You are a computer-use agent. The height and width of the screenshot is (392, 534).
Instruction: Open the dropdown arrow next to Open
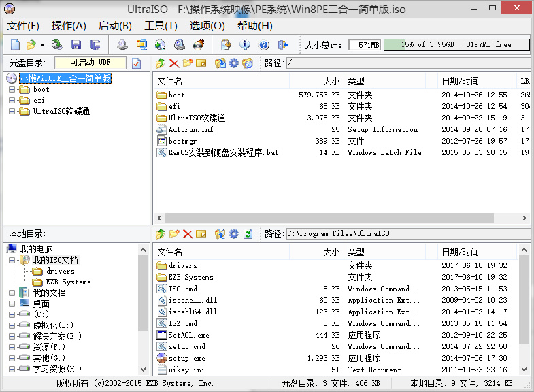tap(42, 45)
